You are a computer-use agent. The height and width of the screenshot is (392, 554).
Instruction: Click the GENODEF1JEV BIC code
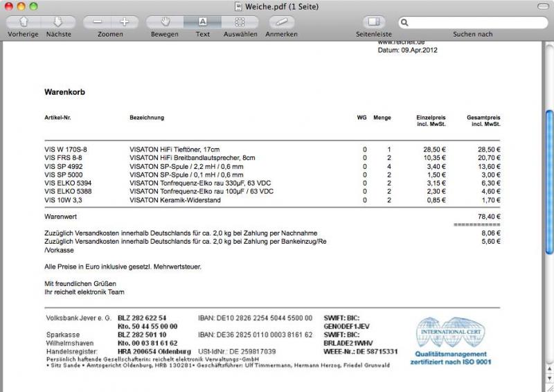(346, 326)
